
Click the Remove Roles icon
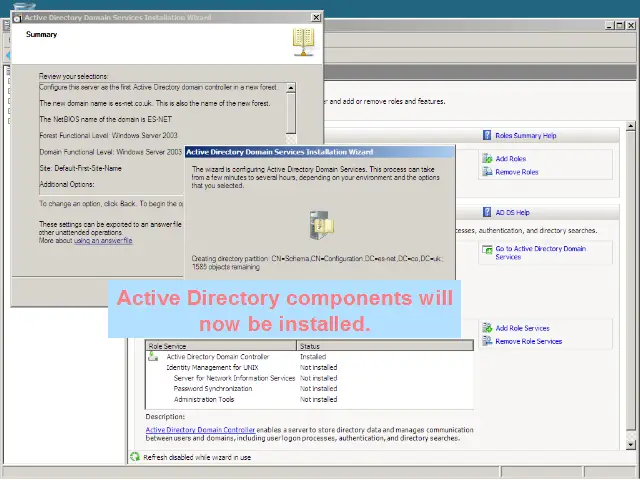[x=487, y=172]
